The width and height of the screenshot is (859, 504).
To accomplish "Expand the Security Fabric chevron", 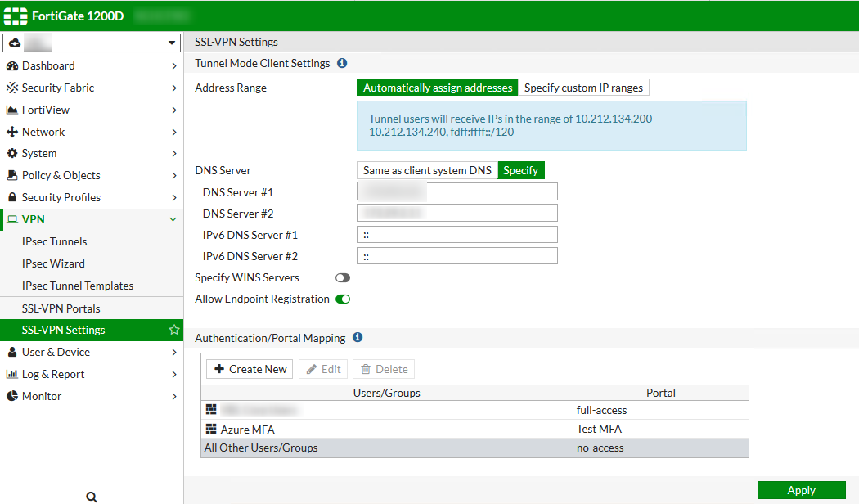I will click(x=174, y=88).
